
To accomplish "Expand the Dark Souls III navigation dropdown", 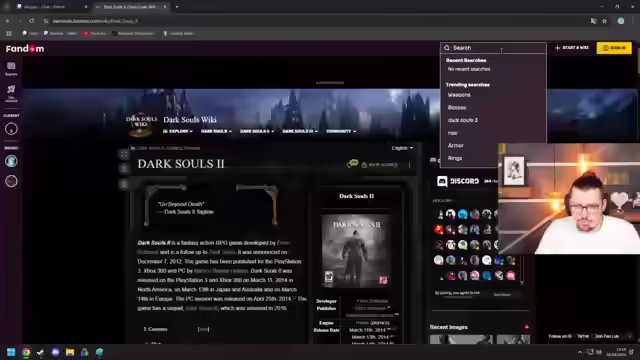I will [300, 131].
